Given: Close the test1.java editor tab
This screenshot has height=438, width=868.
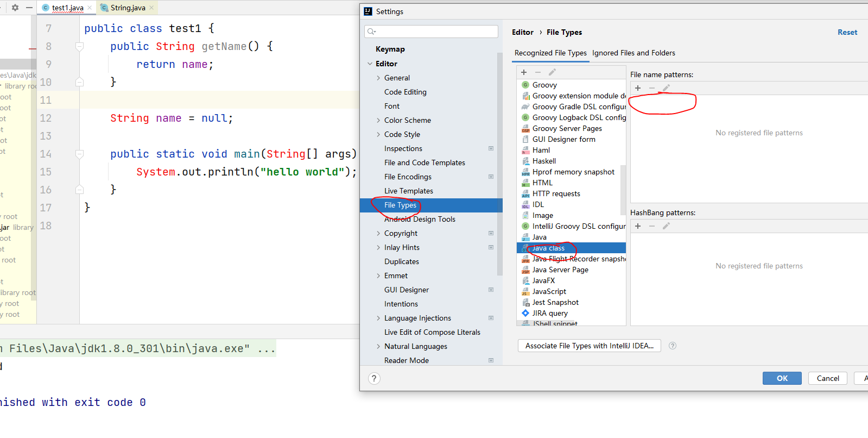Looking at the screenshot, I should (90, 8).
